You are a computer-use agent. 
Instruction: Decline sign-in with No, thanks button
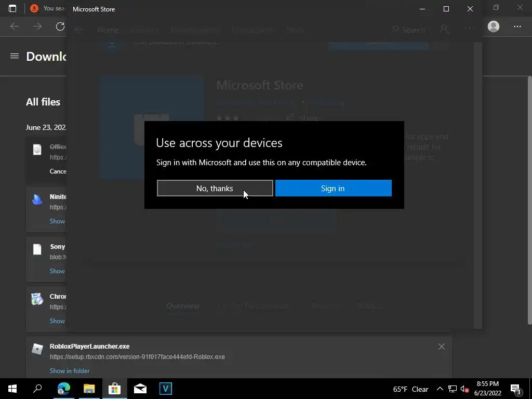(215, 188)
